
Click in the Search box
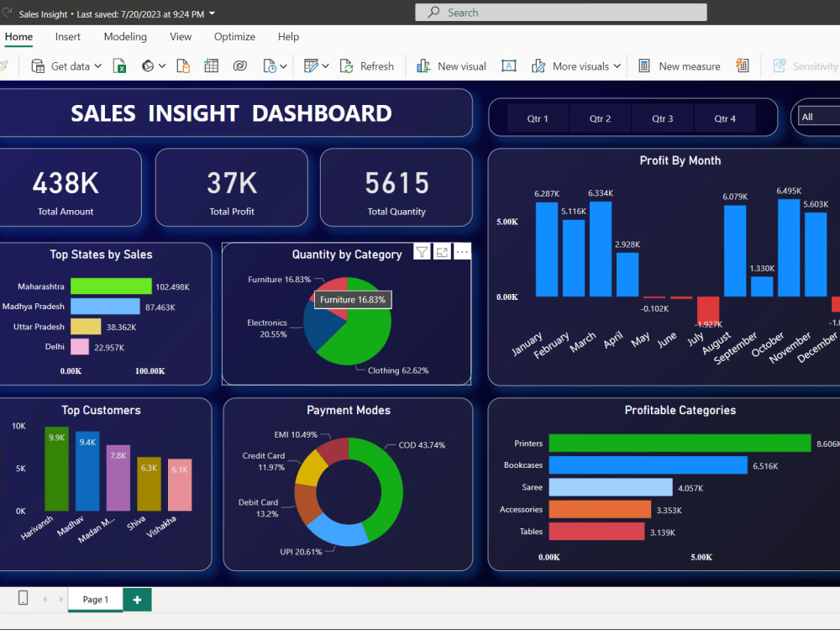tap(561, 13)
